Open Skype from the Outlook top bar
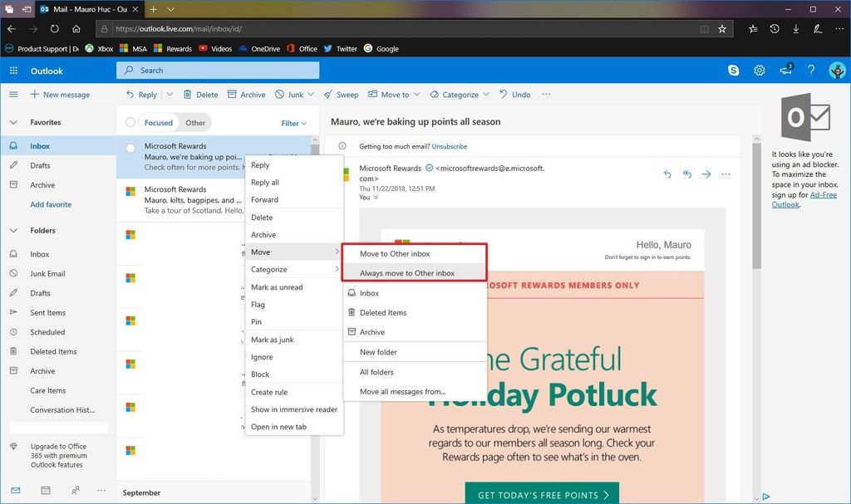Image resolution: width=851 pixels, height=504 pixels. [x=733, y=71]
